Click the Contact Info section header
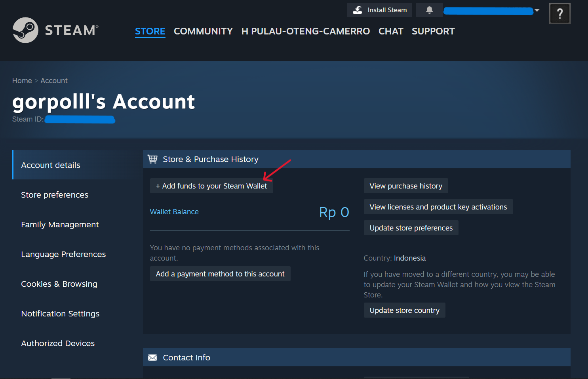This screenshot has height=379, width=588. tap(356, 357)
